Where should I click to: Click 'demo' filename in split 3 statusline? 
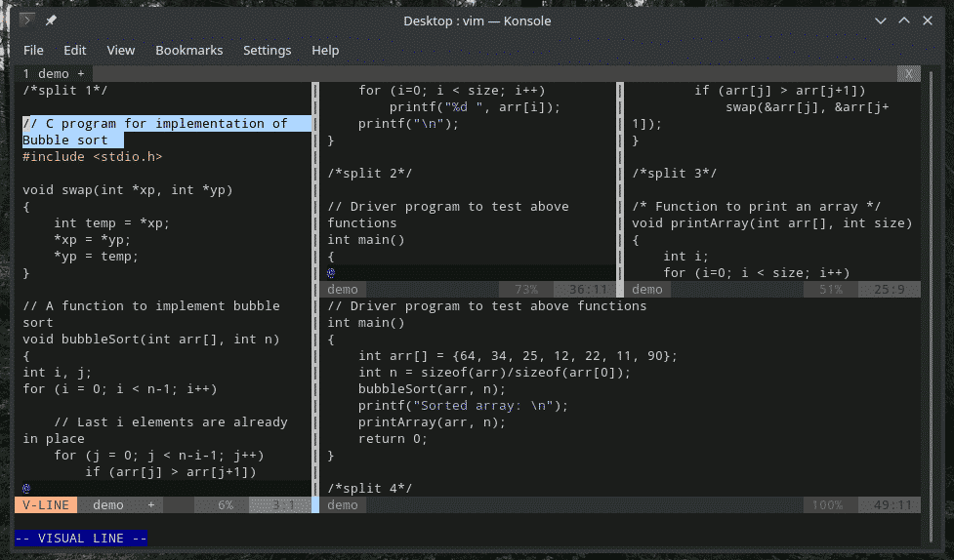647,290
